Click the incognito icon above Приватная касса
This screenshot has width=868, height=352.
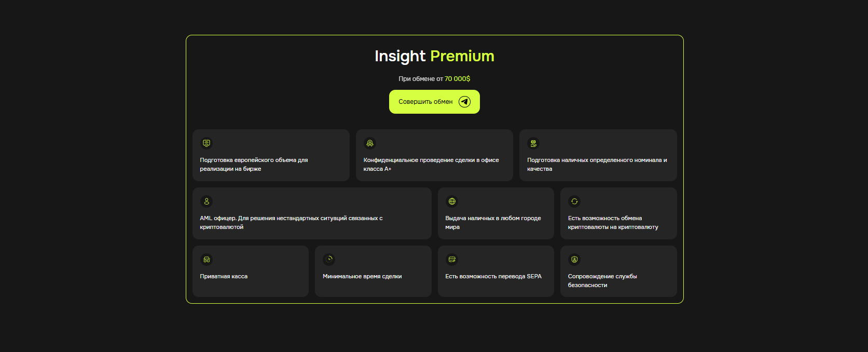point(206,260)
